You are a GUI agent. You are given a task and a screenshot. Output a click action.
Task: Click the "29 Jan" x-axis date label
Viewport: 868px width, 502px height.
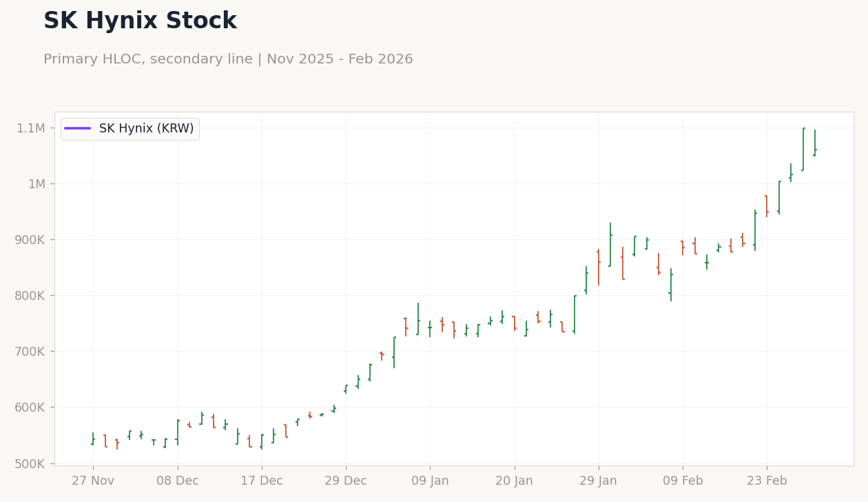pyautogui.click(x=599, y=481)
